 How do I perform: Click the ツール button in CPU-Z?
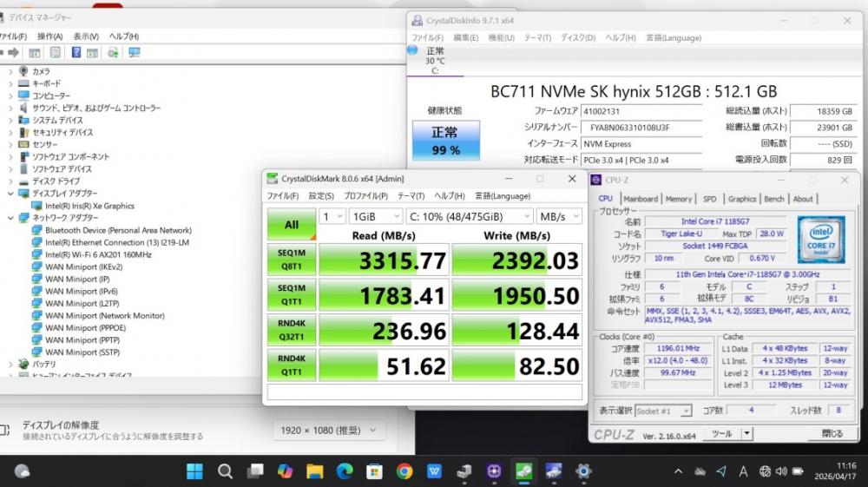click(722, 433)
